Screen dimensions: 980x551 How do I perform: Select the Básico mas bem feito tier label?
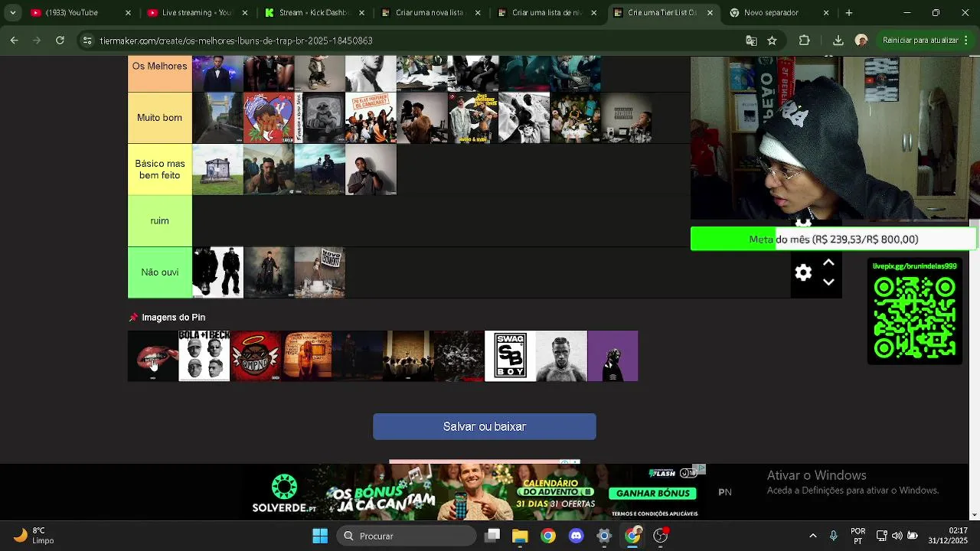click(159, 169)
